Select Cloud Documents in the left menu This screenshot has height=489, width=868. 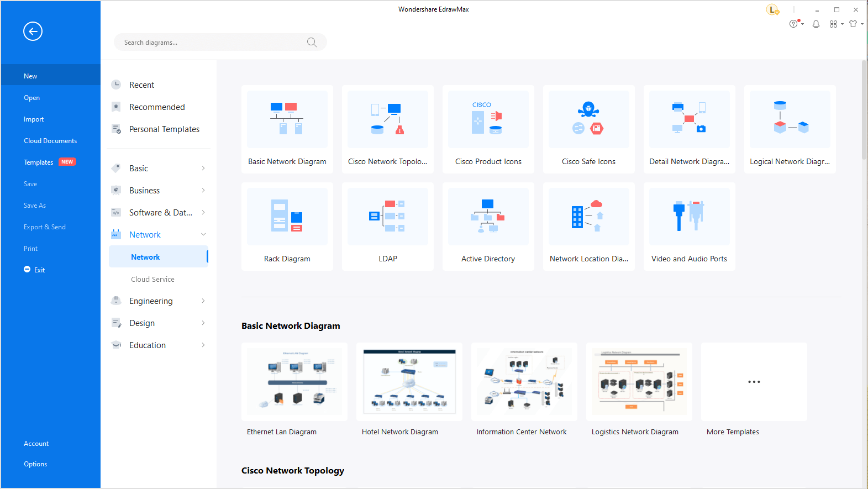point(50,140)
